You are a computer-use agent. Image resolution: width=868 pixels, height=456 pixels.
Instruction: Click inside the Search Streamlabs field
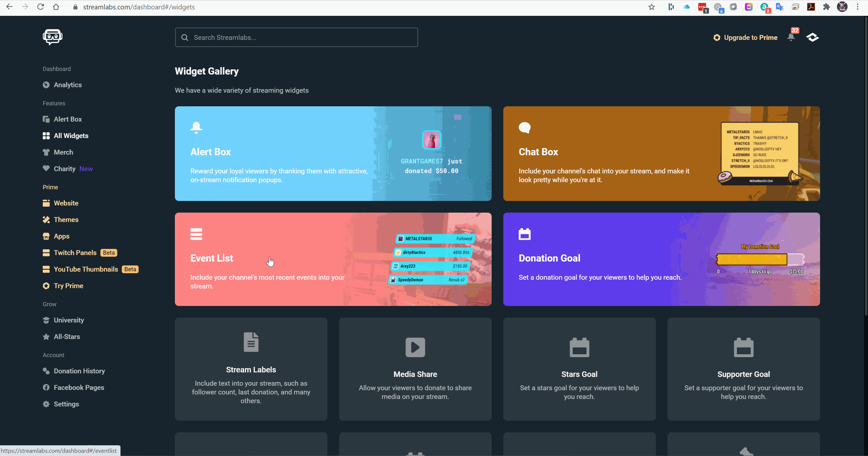(296, 38)
